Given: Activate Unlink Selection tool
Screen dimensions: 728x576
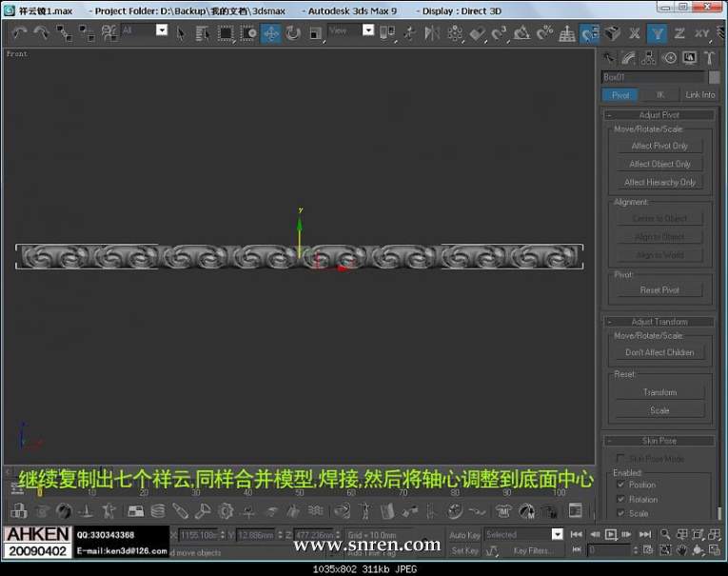Looking at the screenshot, I should point(87,33).
